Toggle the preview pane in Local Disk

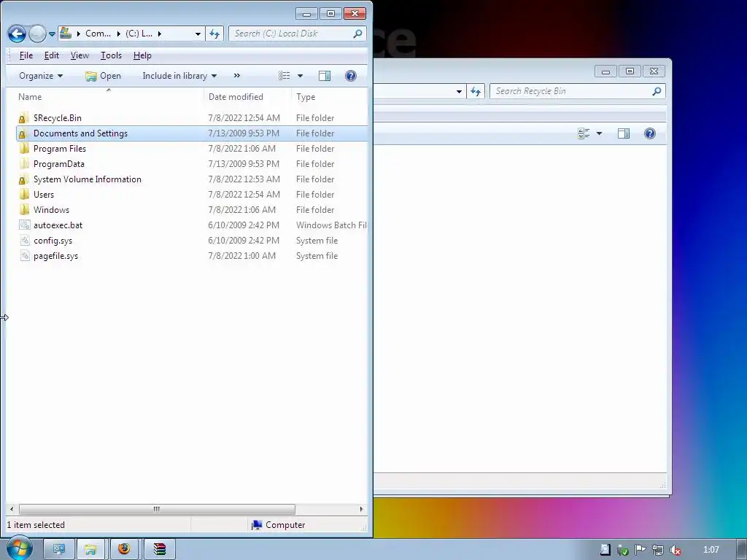coord(325,76)
